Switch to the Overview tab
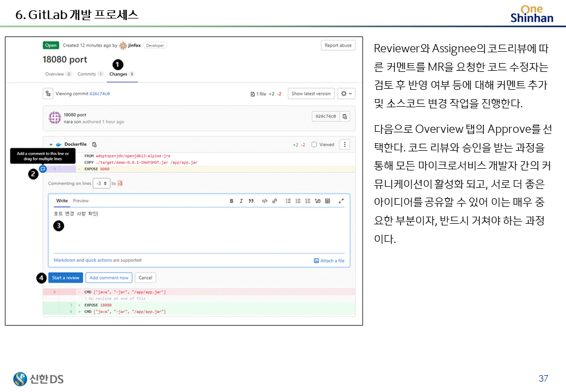Viewport: 566px width, 392px height. (x=58, y=74)
